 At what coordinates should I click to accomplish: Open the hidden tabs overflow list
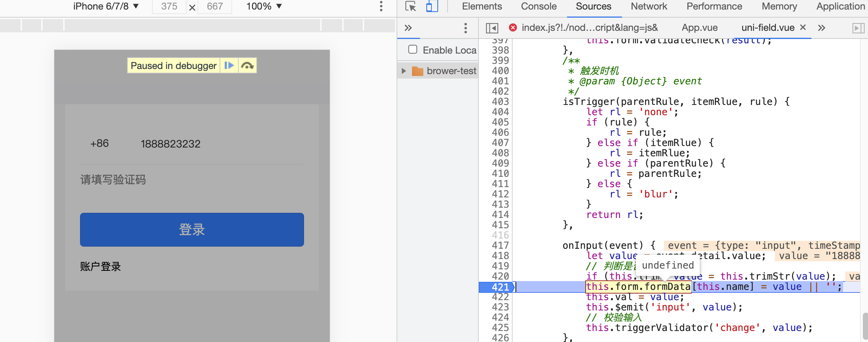(x=821, y=28)
